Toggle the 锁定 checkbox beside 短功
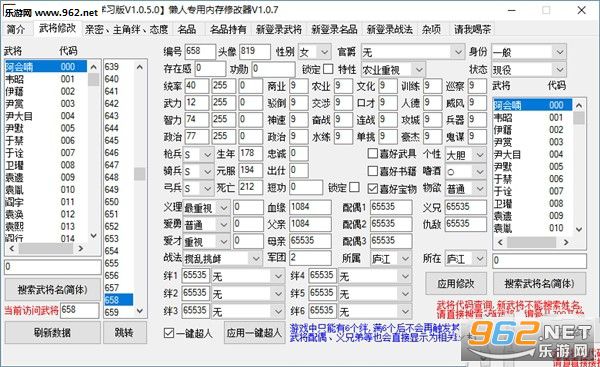Image resolution: width=600 pixels, height=367 pixels. coord(354,187)
